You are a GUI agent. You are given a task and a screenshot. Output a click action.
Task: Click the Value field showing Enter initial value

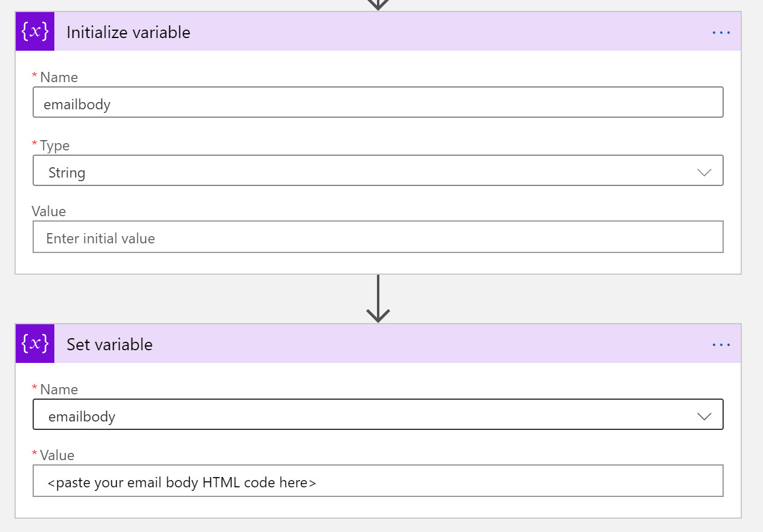[x=378, y=237]
